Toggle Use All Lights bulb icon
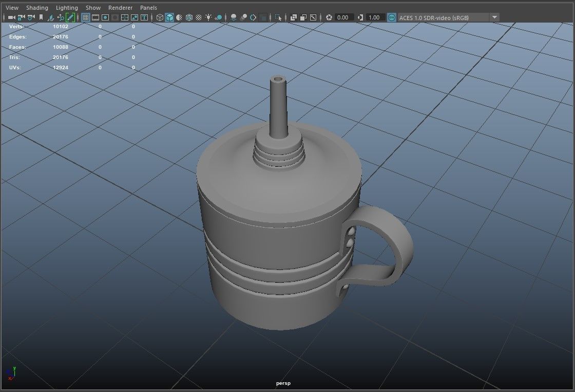 (208, 17)
